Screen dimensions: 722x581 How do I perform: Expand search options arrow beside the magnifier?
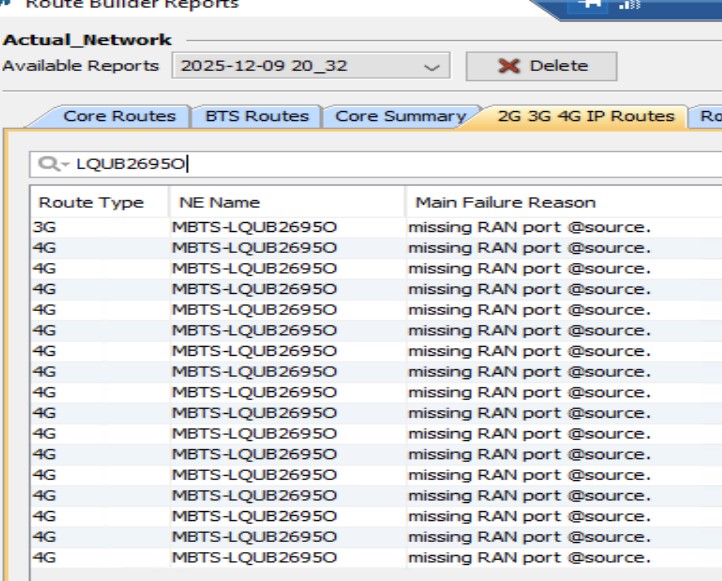point(62,165)
